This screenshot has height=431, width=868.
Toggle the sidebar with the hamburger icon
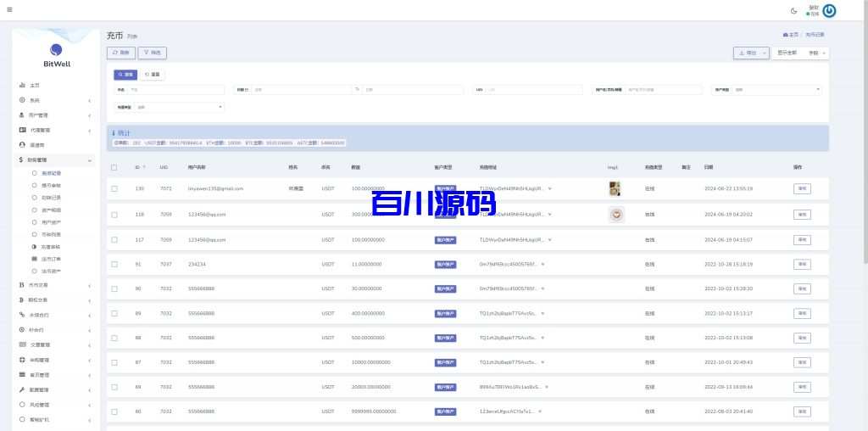(x=9, y=10)
